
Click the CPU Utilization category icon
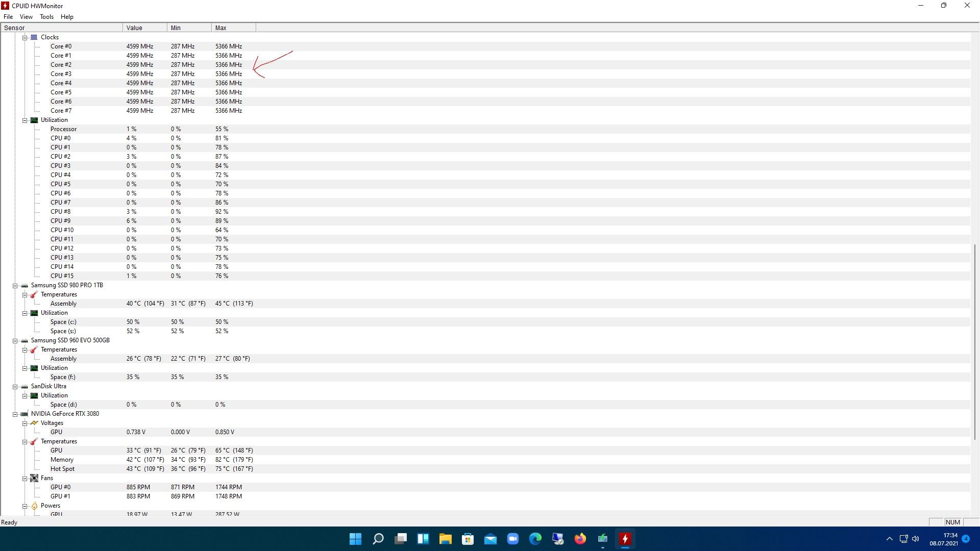tap(34, 120)
